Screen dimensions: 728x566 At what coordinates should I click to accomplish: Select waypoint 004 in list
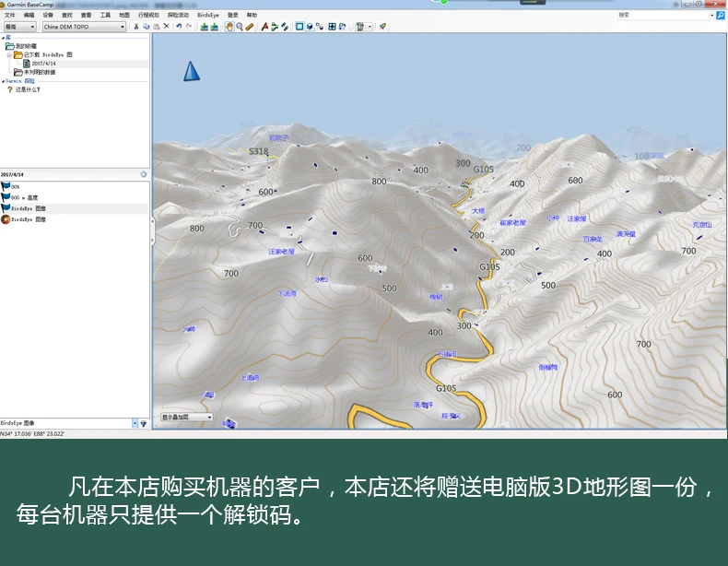pos(11,186)
